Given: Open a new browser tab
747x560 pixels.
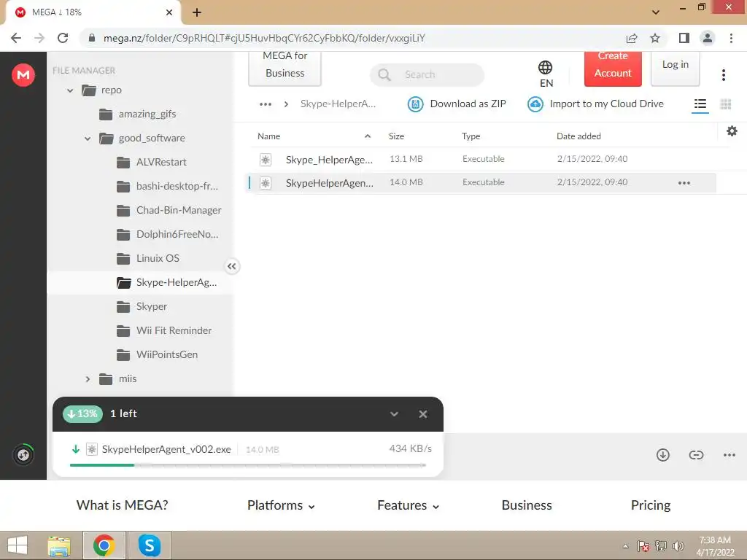Looking at the screenshot, I should click(197, 12).
